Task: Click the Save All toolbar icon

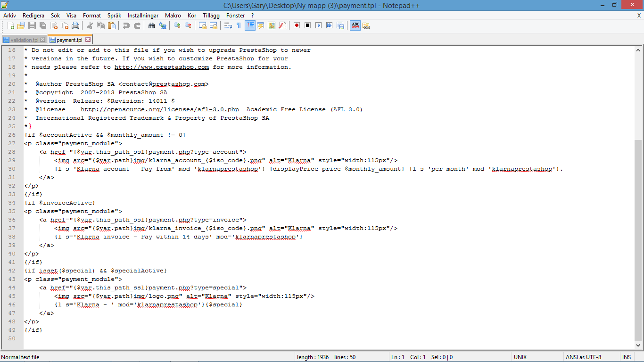Action: point(43,25)
